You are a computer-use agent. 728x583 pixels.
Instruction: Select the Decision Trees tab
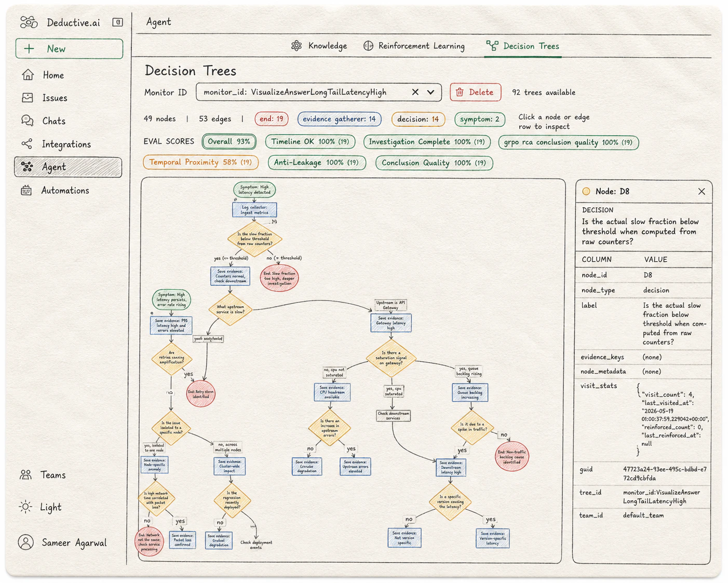click(x=523, y=46)
